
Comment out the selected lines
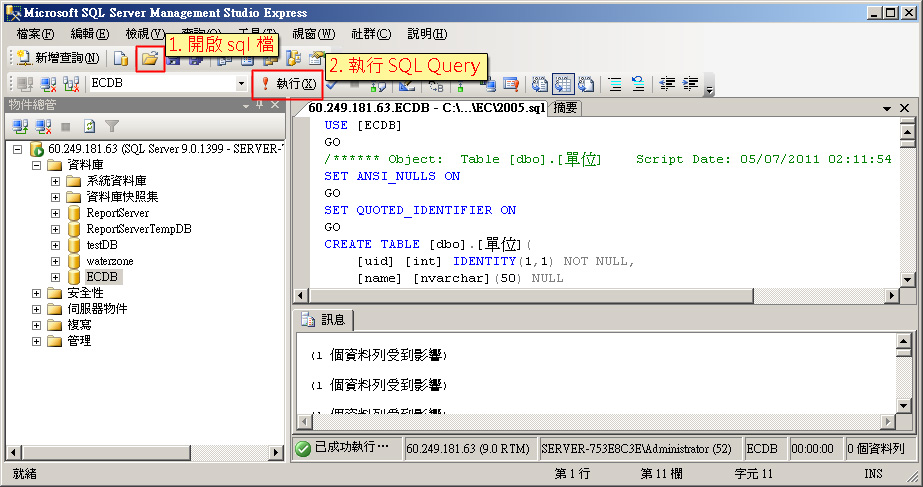(615, 84)
